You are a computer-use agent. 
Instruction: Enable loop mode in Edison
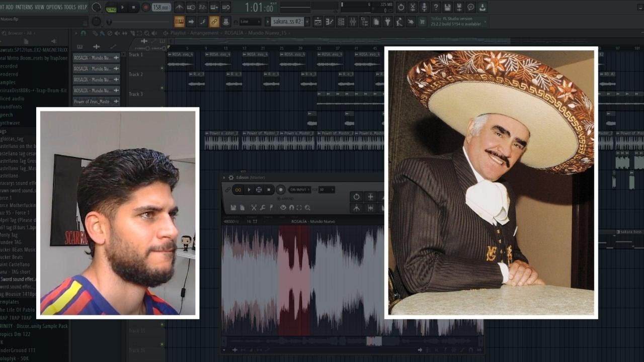pyautogui.click(x=238, y=190)
